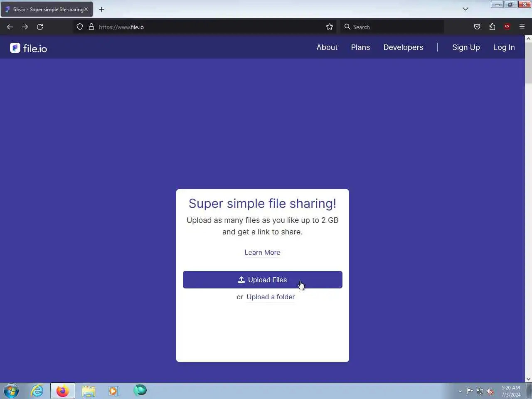Click Firefox taskbar icon

(63, 391)
